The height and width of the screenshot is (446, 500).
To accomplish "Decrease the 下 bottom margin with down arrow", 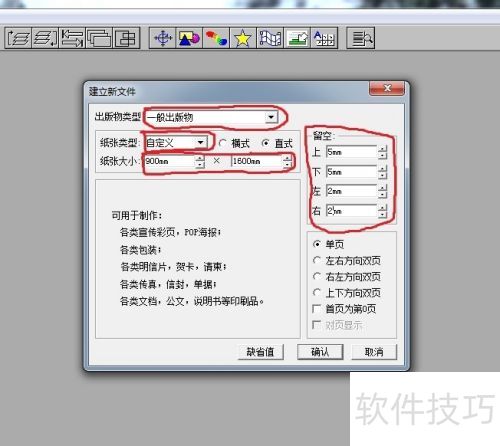I will click(383, 175).
